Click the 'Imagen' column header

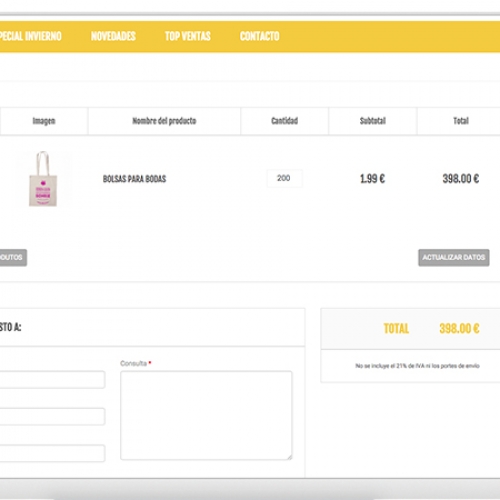coord(44,121)
